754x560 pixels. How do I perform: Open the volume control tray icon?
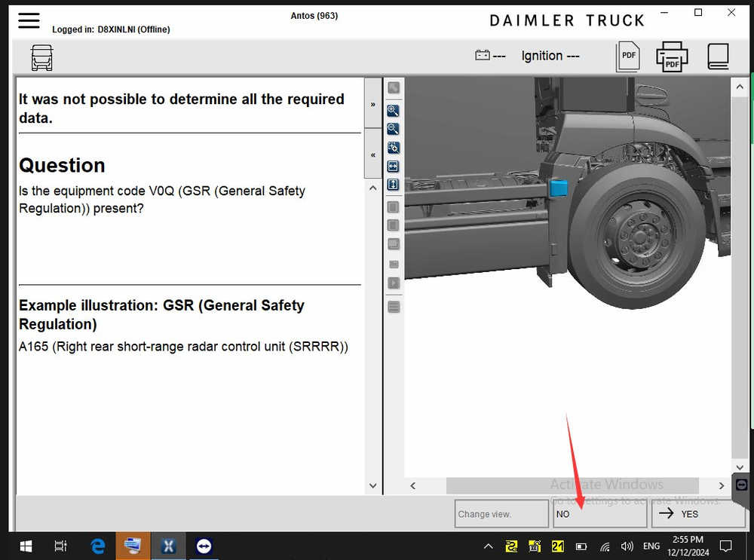pyautogui.click(x=627, y=546)
